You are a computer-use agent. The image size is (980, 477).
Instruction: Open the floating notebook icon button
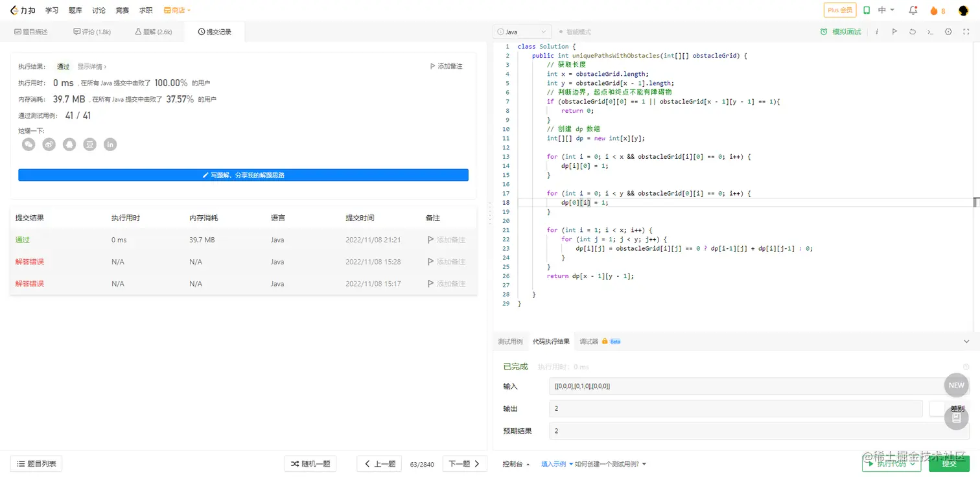click(x=956, y=418)
